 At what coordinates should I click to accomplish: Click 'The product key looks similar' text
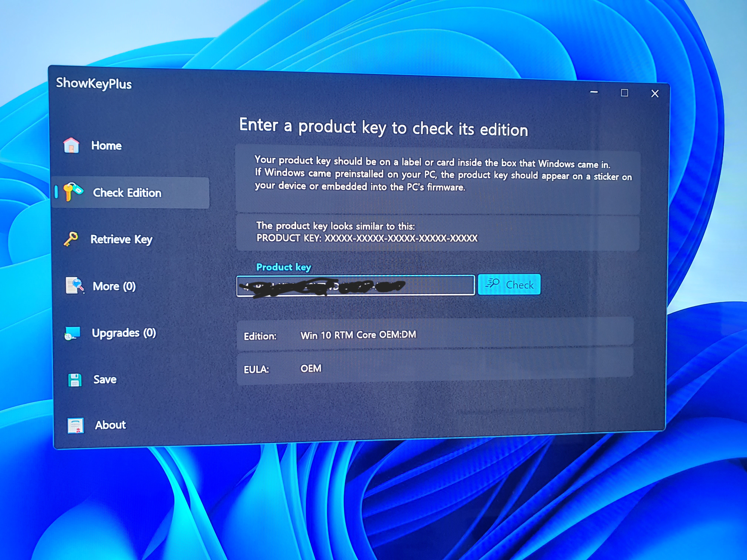336,226
